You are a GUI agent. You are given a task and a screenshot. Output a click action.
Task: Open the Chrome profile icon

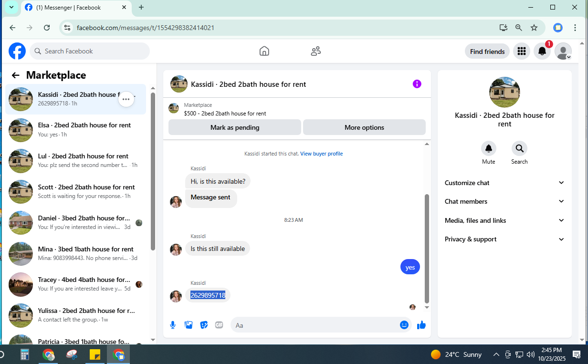pyautogui.click(x=558, y=28)
